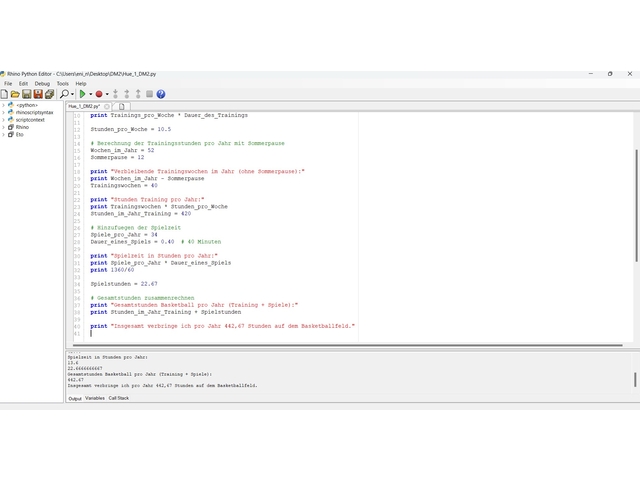
Task: Switch to the Call Stack tab
Action: pyautogui.click(x=118, y=398)
